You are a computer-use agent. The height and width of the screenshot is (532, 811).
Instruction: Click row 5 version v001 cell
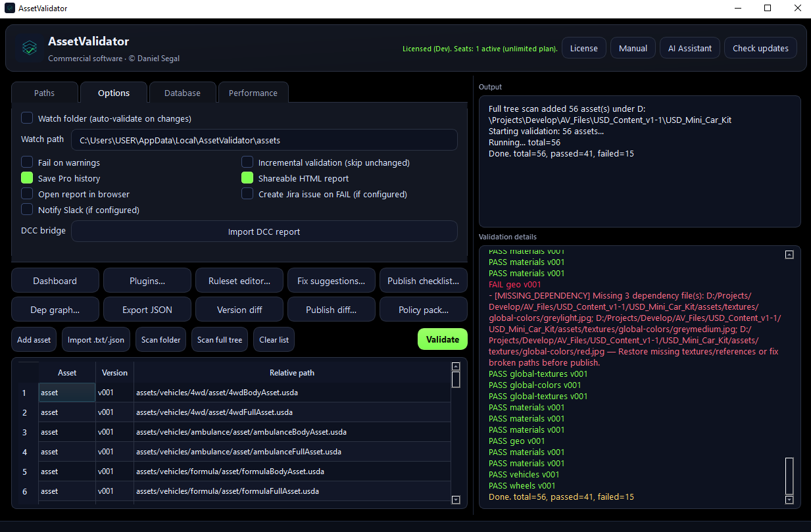pyautogui.click(x=115, y=472)
